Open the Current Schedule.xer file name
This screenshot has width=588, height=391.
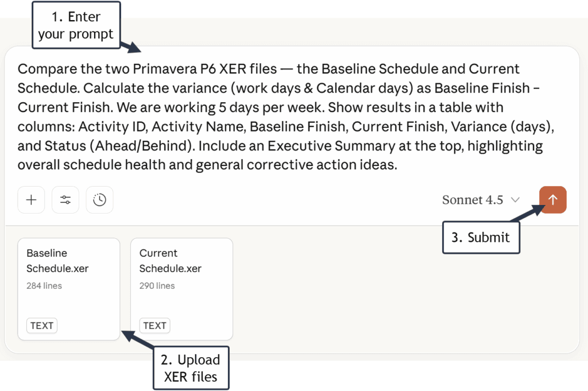click(171, 261)
